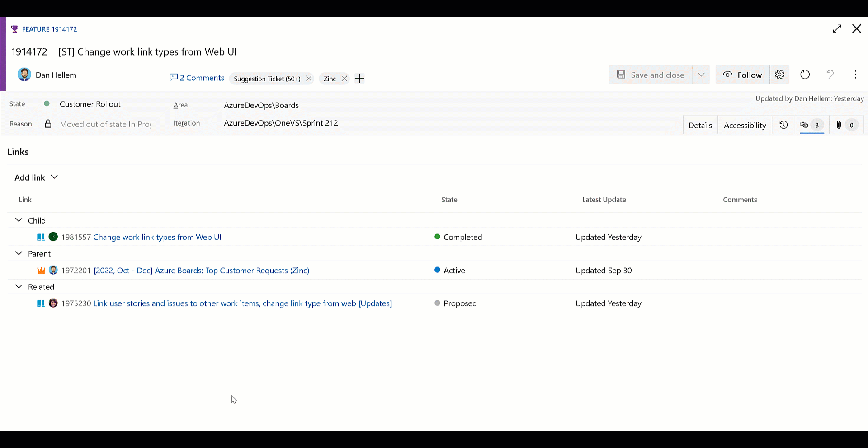The image size is (868, 448).
Task: Open the Add link dropdown
Action: (x=36, y=177)
